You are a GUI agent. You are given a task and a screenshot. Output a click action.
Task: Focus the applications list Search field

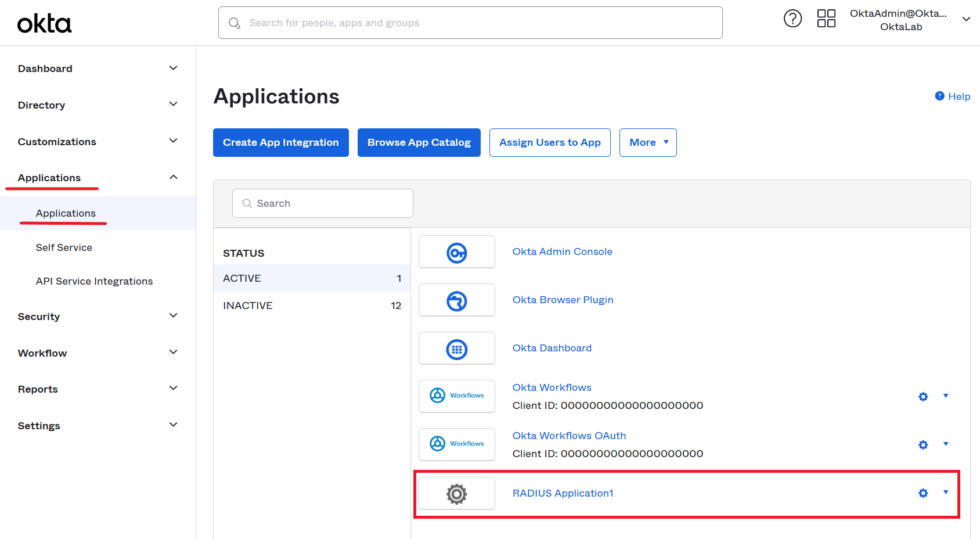pyautogui.click(x=323, y=203)
